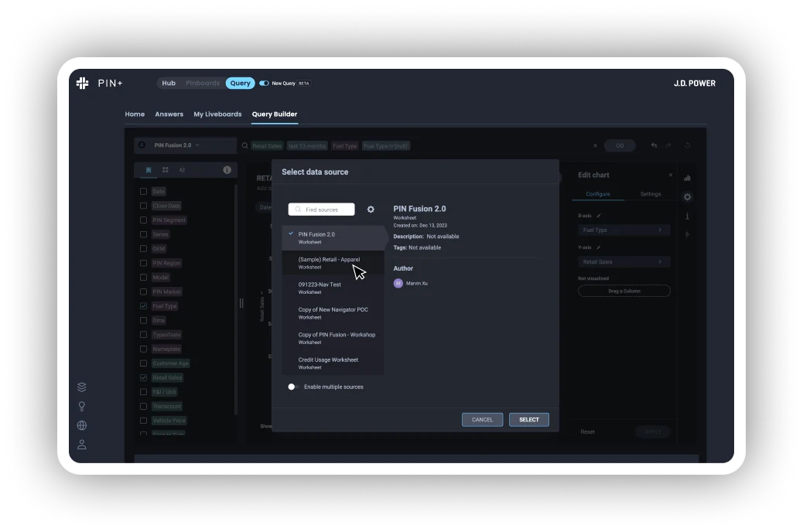This screenshot has width=803, height=532.
Task: Switch to grid view icon in columns panel
Action: pyautogui.click(x=166, y=170)
